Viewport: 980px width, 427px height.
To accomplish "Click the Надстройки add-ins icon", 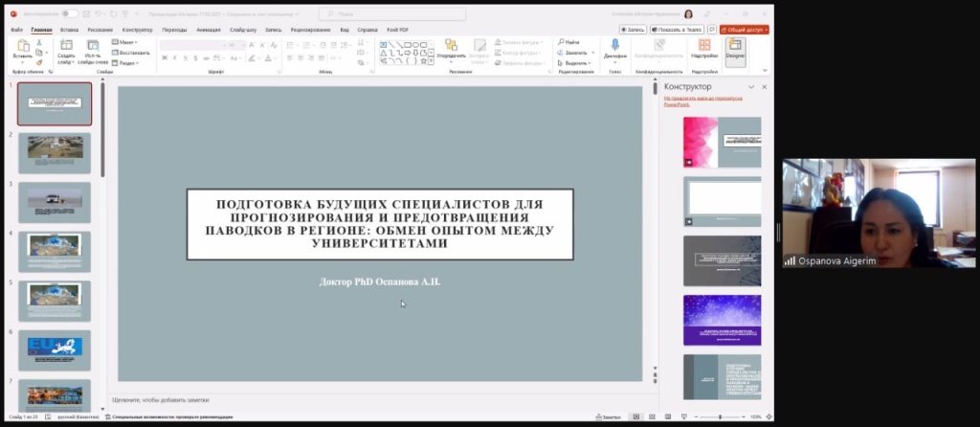I will (x=703, y=48).
